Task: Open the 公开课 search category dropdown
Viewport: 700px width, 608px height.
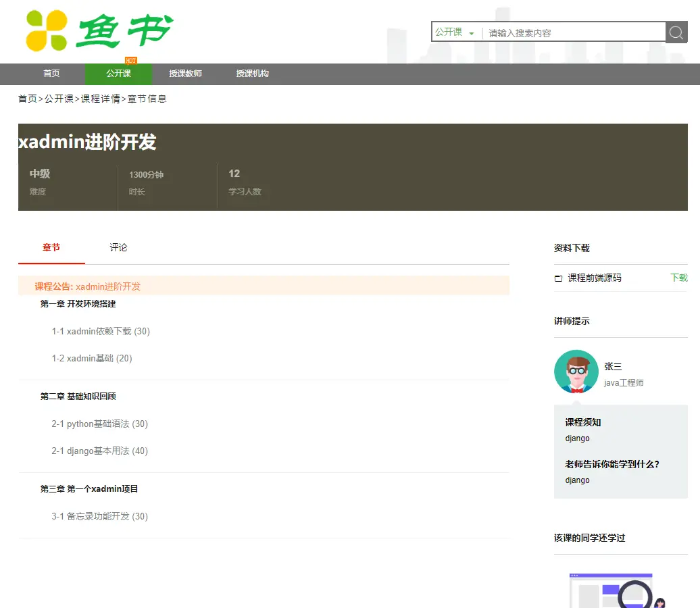Action: coord(455,32)
